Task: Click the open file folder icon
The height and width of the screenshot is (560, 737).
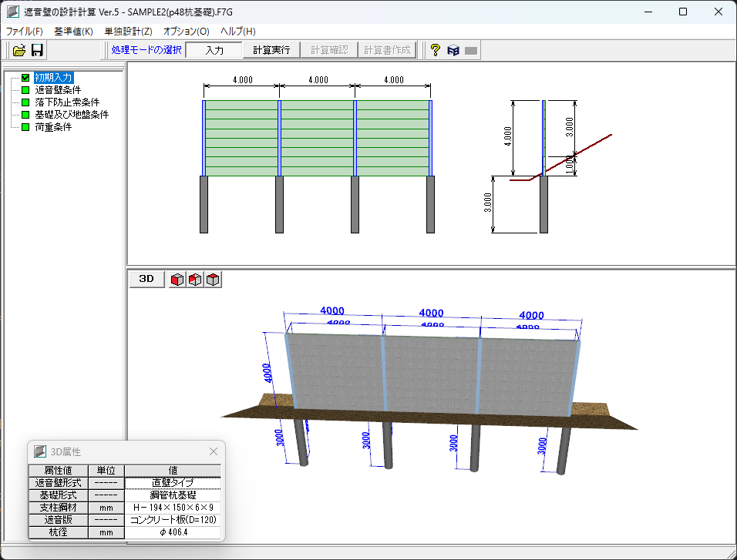Action: click(19, 50)
